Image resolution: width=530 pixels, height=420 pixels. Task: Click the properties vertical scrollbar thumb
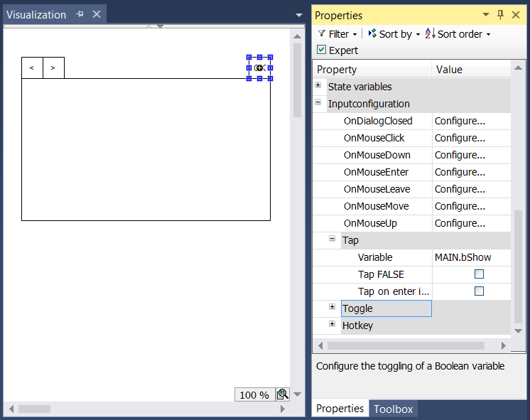click(x=518, y=266)
